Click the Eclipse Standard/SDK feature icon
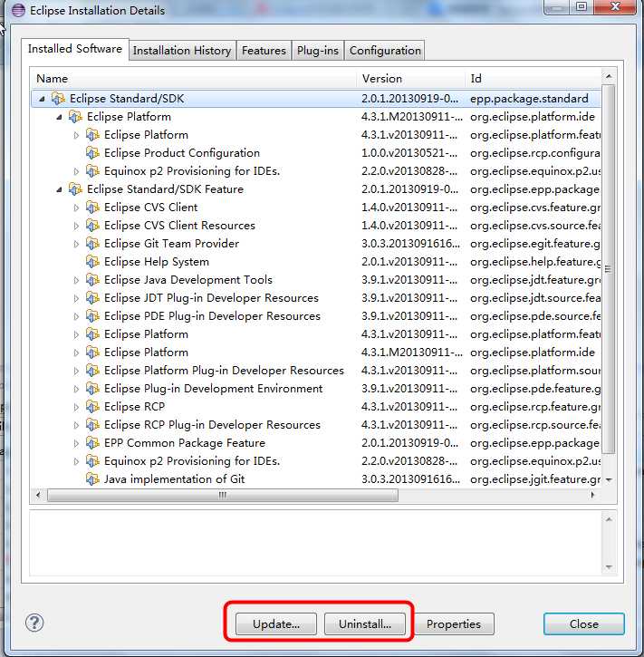Viewport: 644px width, 657px height. point(58,99)
